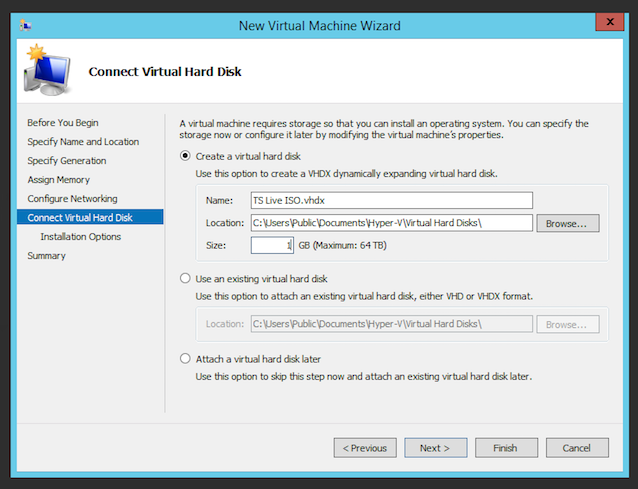This screenshot has height=489, width=638.
Task: Click the wizard title bar icon
Action: [x=26, y=25]
